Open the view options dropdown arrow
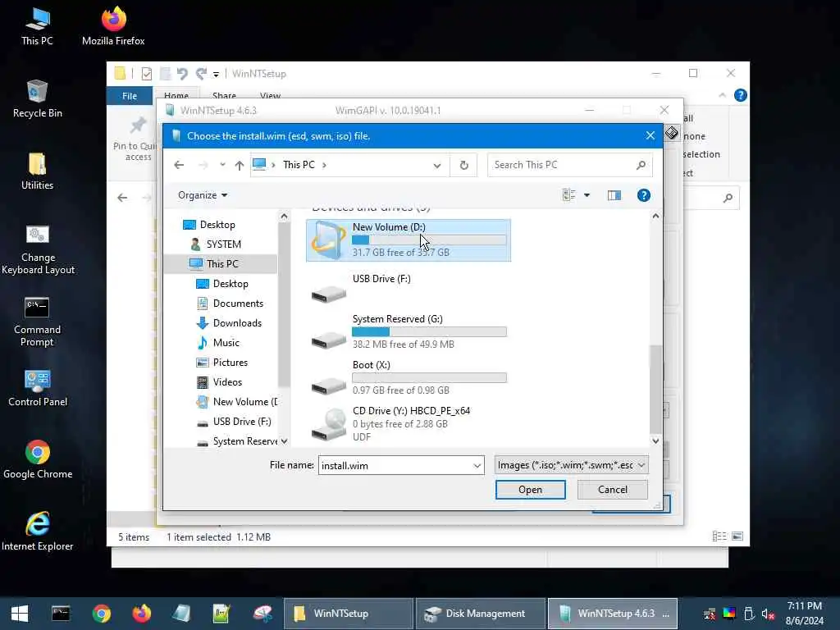Image resolution: width=840 pixels, height=630 pixels. click(587, 195)
